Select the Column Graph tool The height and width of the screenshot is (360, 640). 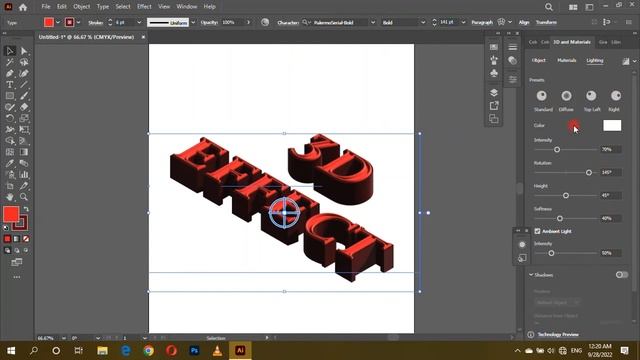pyautogui.click(x=24, y=174)
